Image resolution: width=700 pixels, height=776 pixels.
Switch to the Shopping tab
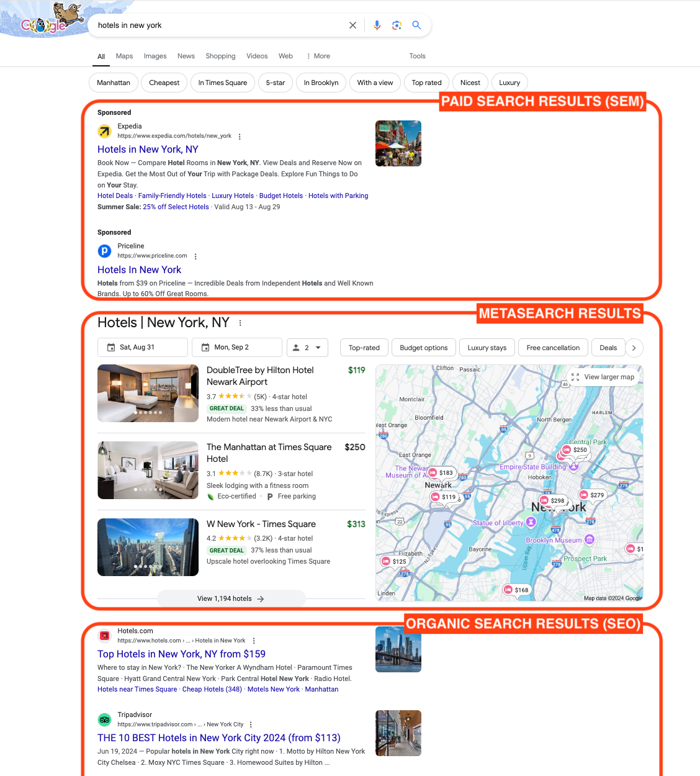(221, 56)
